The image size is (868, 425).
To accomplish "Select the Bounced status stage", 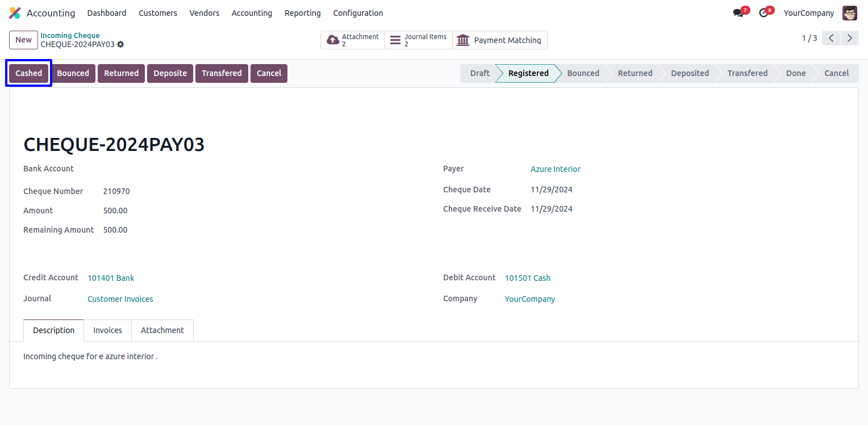I will pyautogui.click(x=583, y=73).
